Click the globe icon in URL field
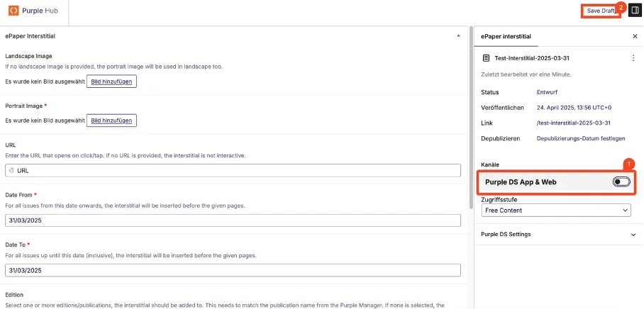The width and height of the screenshot is (644, 309). [11, 170]
